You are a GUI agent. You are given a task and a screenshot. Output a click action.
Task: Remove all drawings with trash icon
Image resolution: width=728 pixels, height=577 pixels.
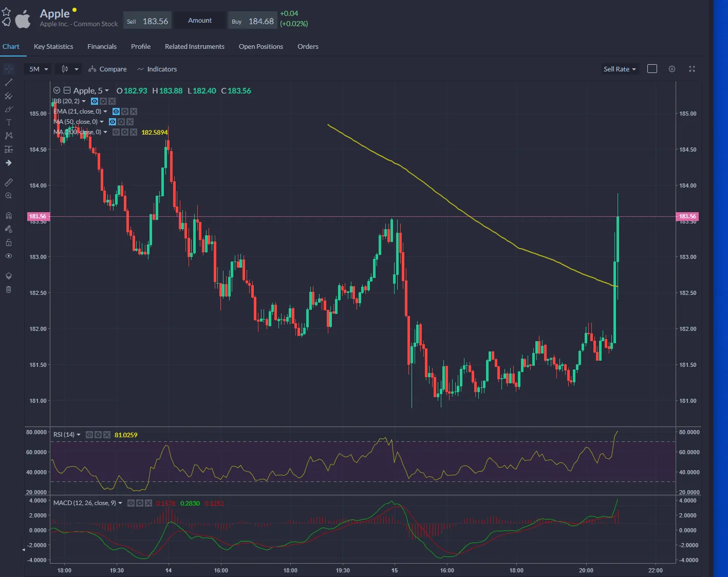(x=8, y=289)
